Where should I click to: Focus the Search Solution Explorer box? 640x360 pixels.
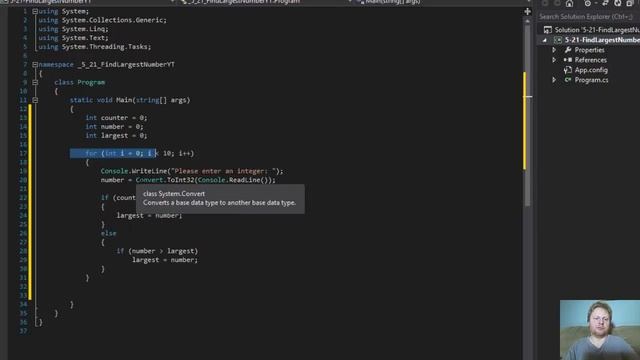click(588, 17)
